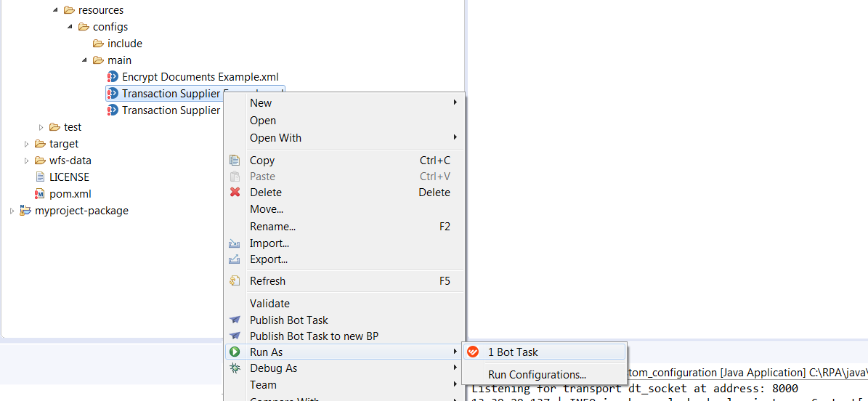Select the pom.xml file name
This screenshot has width=868, height=401.
(70, 194)
